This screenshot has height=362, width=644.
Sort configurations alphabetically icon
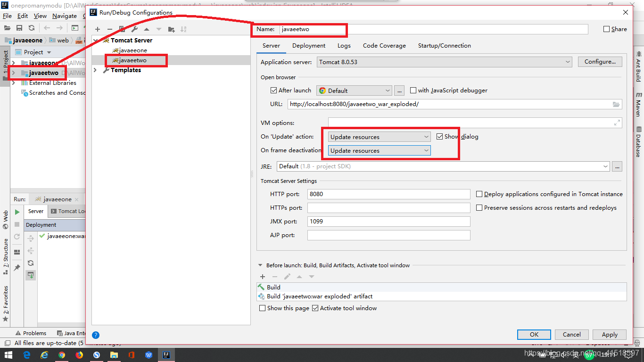pyautogui.click(x=184, y=29)
